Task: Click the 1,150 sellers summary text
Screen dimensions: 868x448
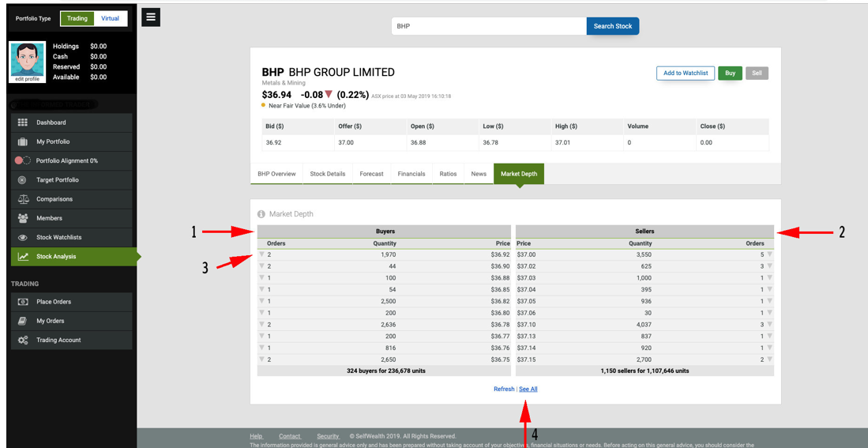Action: pos(645,371)
